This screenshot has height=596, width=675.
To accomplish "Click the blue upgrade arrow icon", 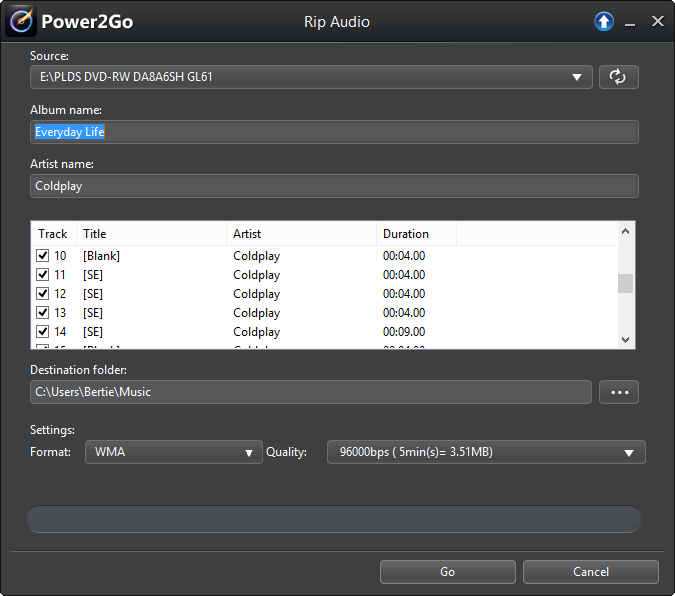I will pyautogui.click(x=604, y=22).
